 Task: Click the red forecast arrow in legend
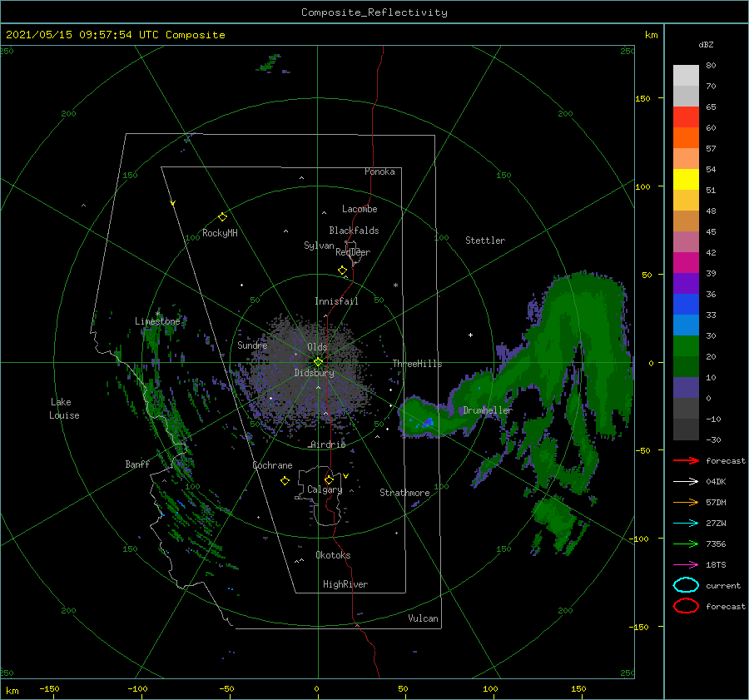[686, 460]
